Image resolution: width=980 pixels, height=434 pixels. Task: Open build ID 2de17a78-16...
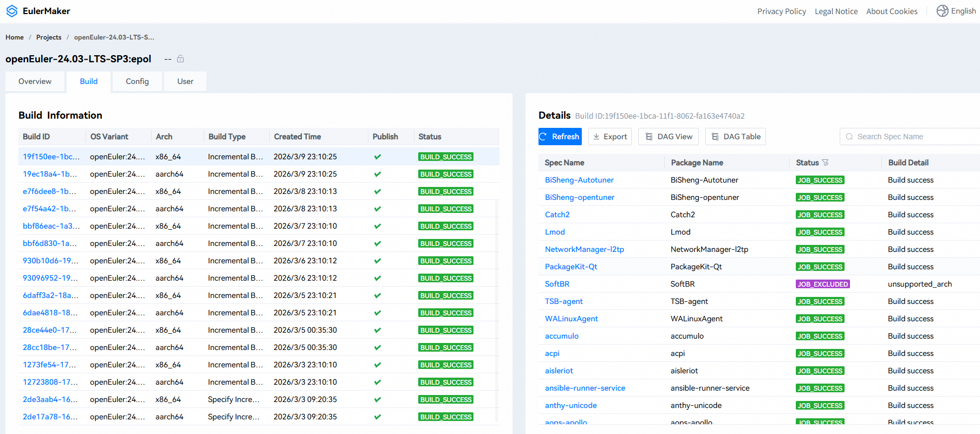point(50,417)
